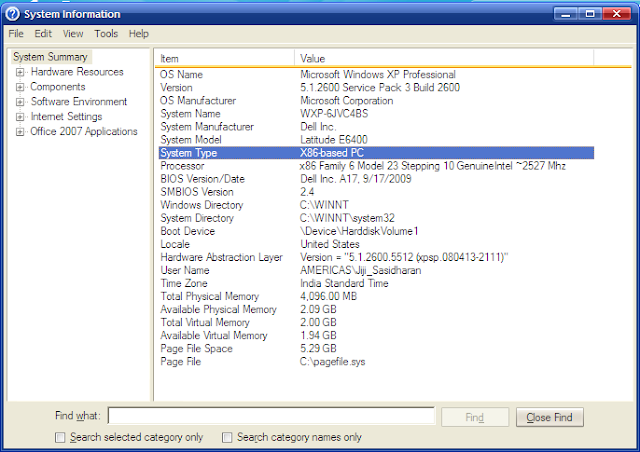Select the Total Physical Memory row
Screen dimensions: 640x452
coord(376,296)
